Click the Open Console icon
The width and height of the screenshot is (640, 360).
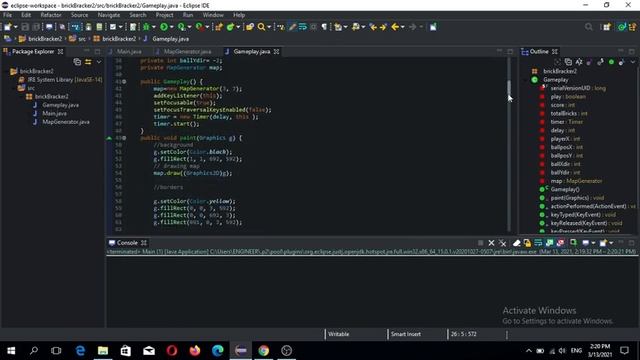(604, 243)
